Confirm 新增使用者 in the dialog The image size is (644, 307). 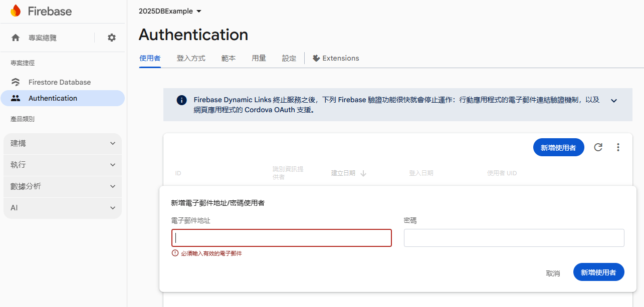pyautogui.click(x=599, y=272)
